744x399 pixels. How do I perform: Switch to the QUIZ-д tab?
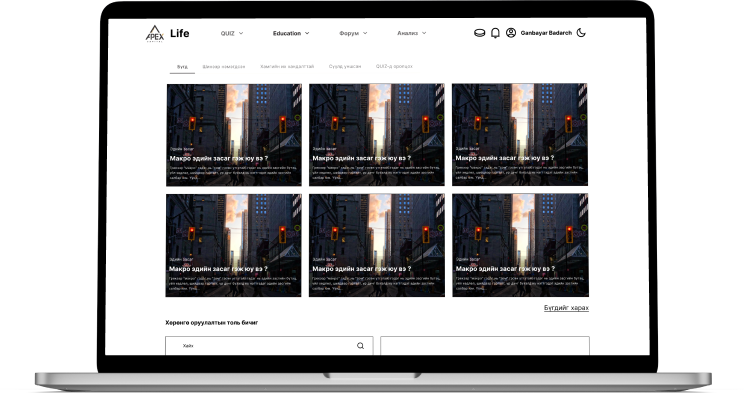click(x=394, y=66)
